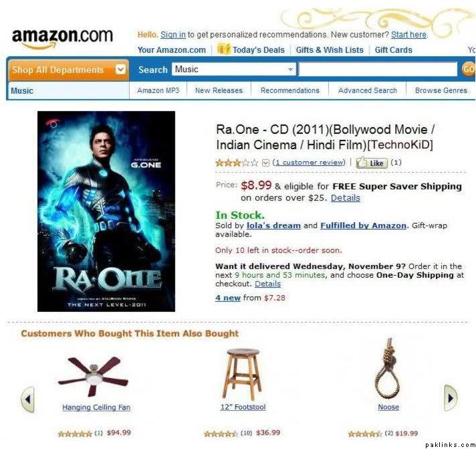Click the carousel right arrow
This screenshot has height=449, width=476.
click(450, 397)
